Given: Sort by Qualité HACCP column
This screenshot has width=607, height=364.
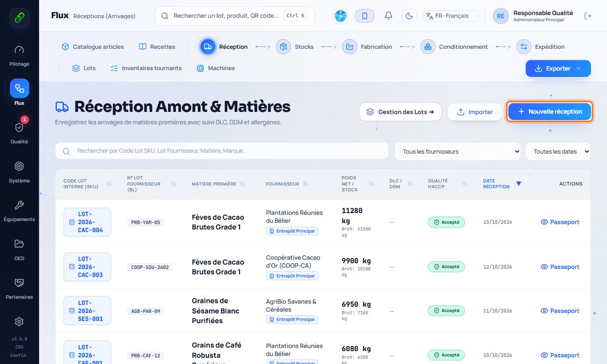Looking at the screenshot, I should pyautogui.click(x=447, y=184).
